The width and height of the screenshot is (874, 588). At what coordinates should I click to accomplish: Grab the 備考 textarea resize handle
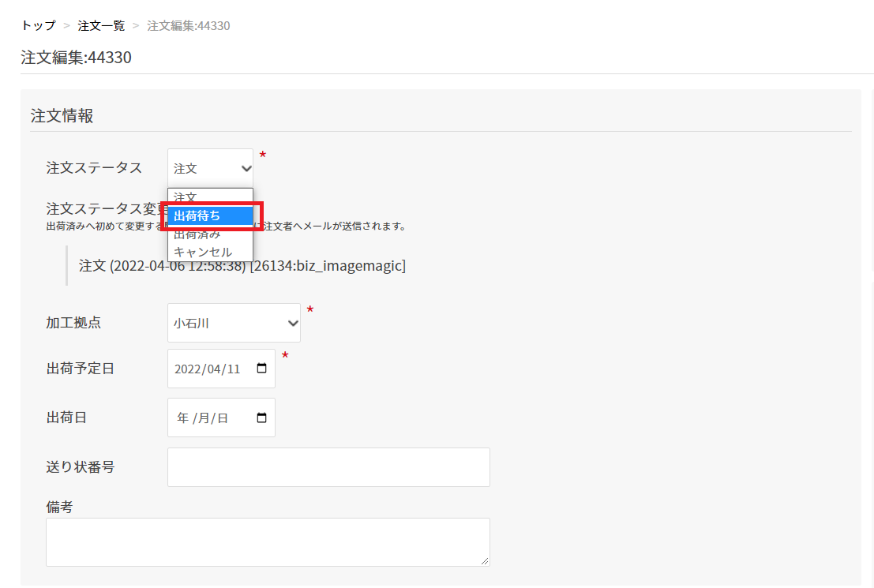click(x=485, y=561)
